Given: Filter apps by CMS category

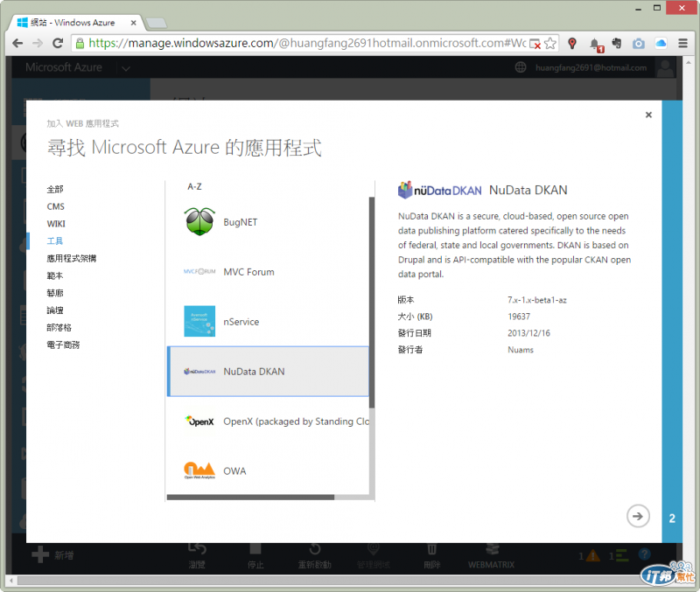Looking at the screenshot, I should pyautogui.click(x=55, y=206).
